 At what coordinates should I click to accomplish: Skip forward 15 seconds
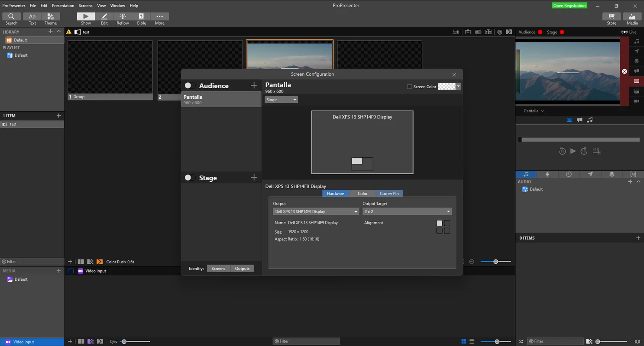pyautogui.click(x=584, y=151)
